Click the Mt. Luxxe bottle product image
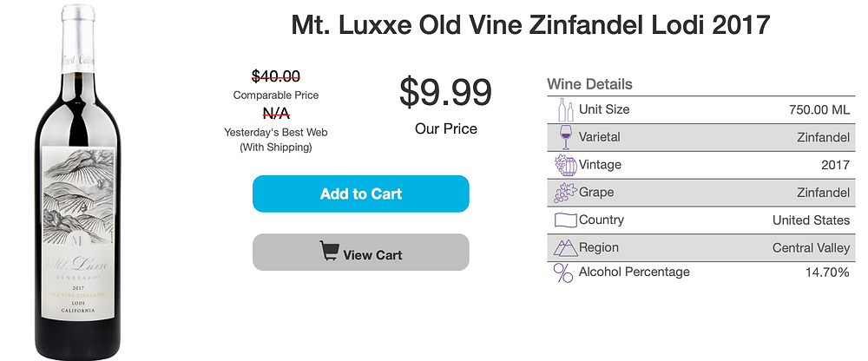This screenshot has height=361, width=868. tap(79, 181)
